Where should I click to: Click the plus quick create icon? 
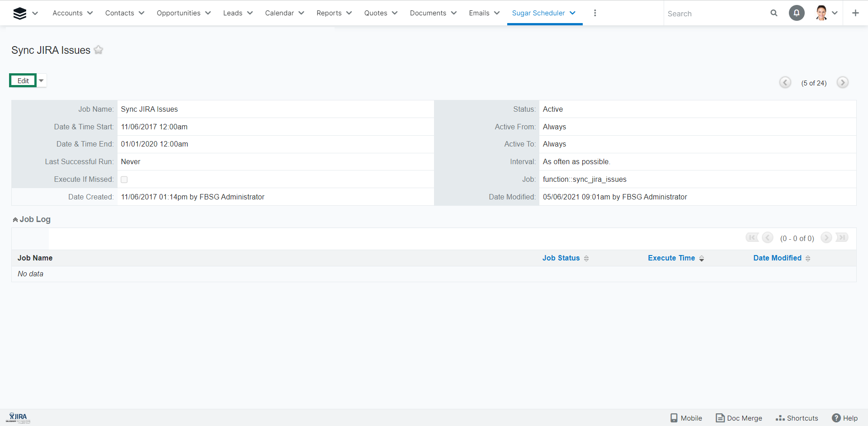point(855,13)
